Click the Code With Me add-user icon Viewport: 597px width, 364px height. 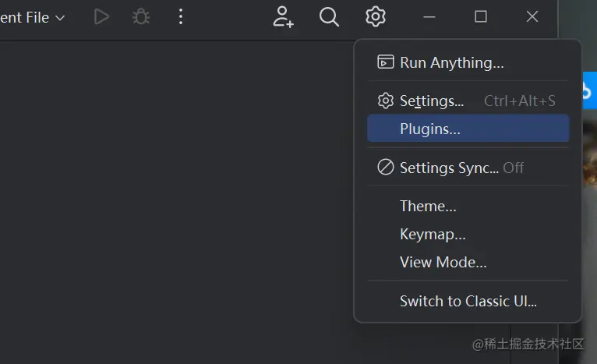(x=283, y=16)
